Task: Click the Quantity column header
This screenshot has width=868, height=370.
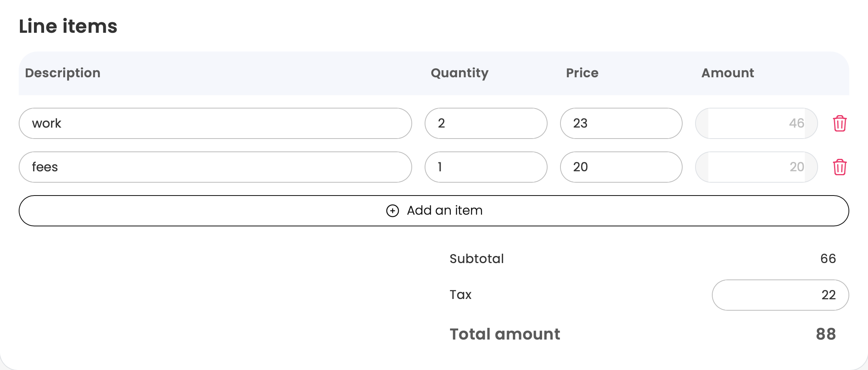Action: click(x=459, y=73)
